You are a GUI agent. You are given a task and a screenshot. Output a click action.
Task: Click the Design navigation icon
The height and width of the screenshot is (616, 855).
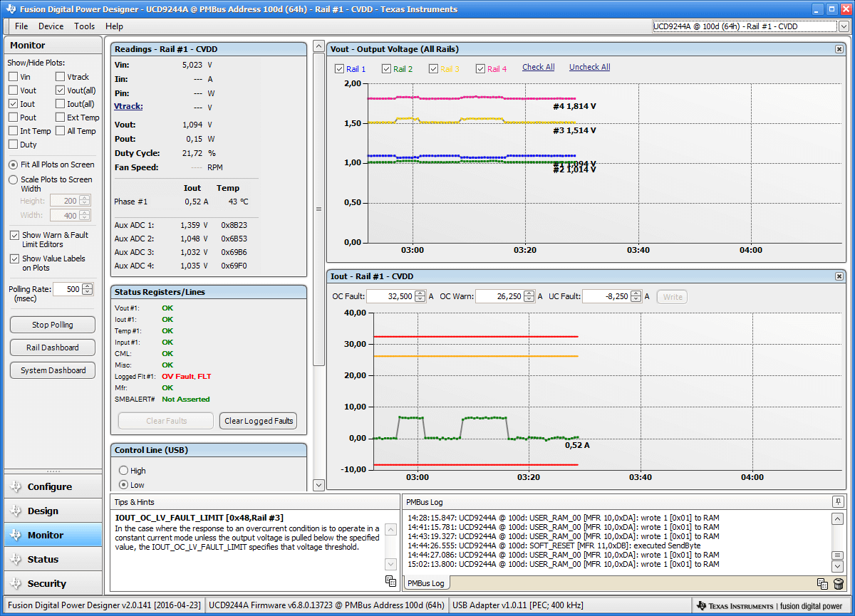(15, 511)
